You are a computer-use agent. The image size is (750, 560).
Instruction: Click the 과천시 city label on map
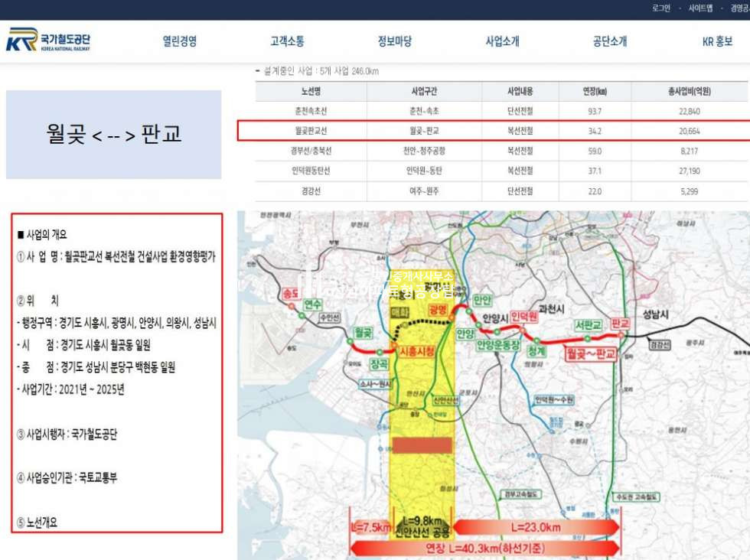551,309
